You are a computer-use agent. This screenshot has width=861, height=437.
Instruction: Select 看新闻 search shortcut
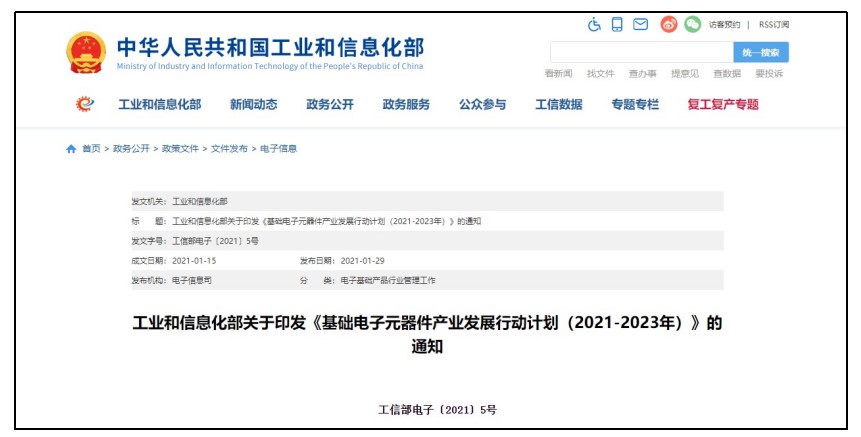tap(558, 74)
